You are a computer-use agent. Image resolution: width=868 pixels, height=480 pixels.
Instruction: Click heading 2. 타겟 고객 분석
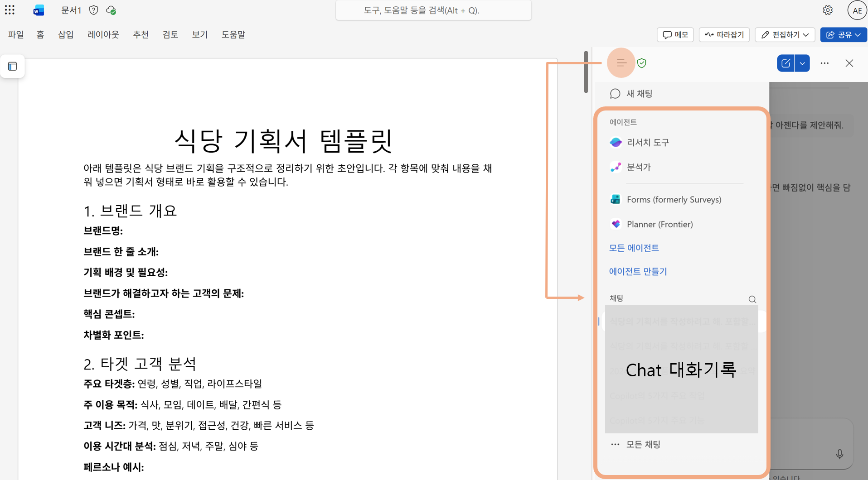tap(140, 364)
